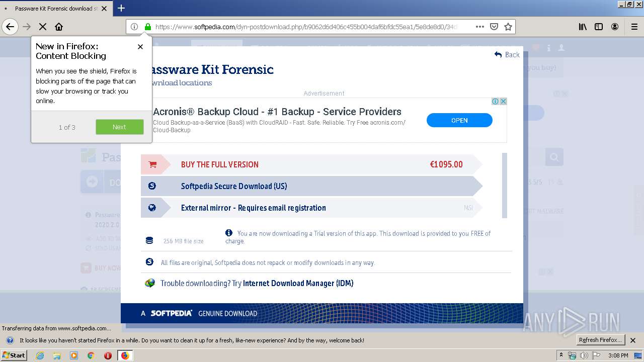The image size is (644, 362).
Task: Close the advertisement with X icon
Action: pyautogui.click(x=503, y=101)
